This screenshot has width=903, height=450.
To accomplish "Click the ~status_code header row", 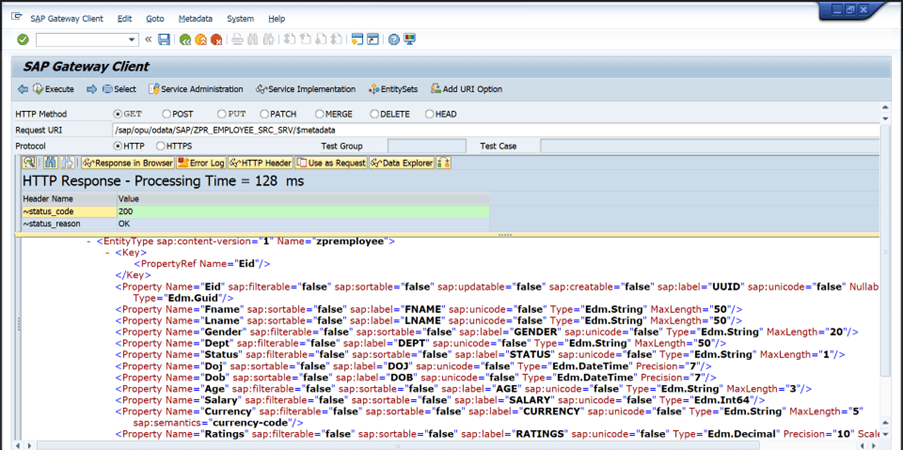I will (x=255, y=212).
